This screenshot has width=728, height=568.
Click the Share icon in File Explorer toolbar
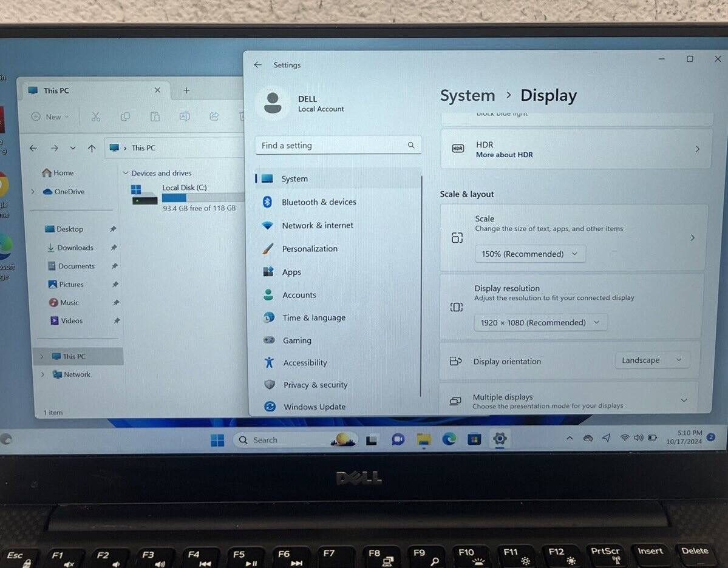pos(214,117)
